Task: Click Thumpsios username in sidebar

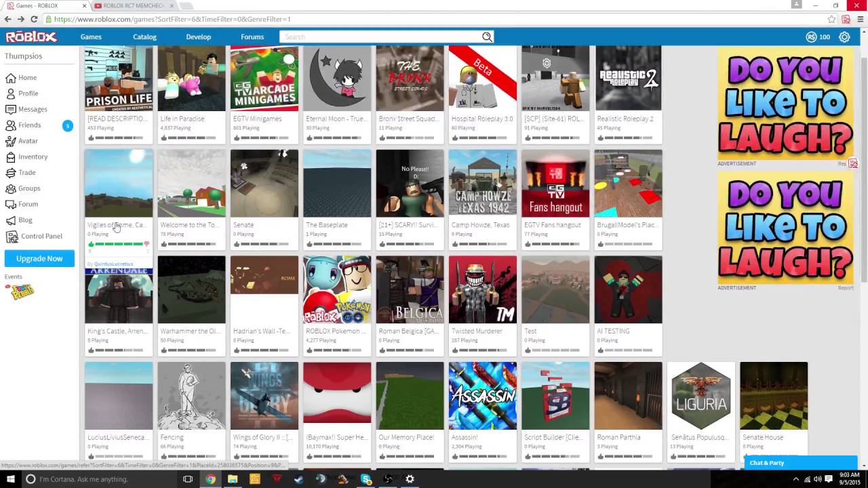Action: click(x=23, y=56)
